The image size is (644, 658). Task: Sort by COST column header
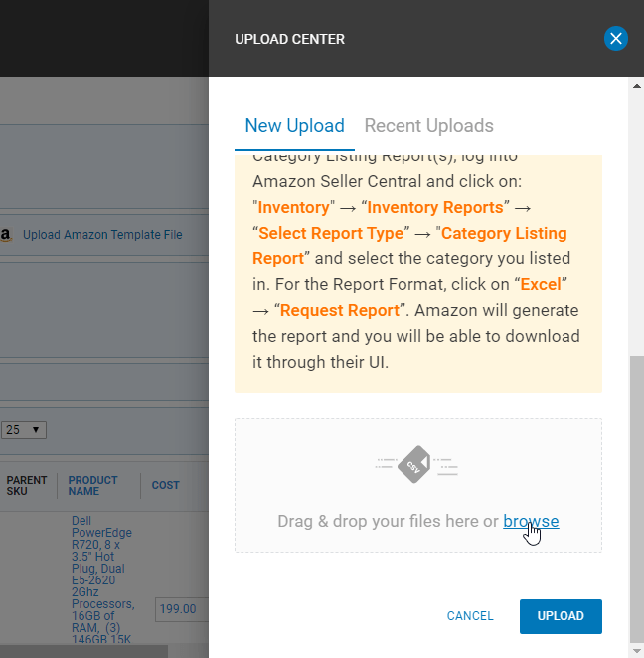coord(165,485)
